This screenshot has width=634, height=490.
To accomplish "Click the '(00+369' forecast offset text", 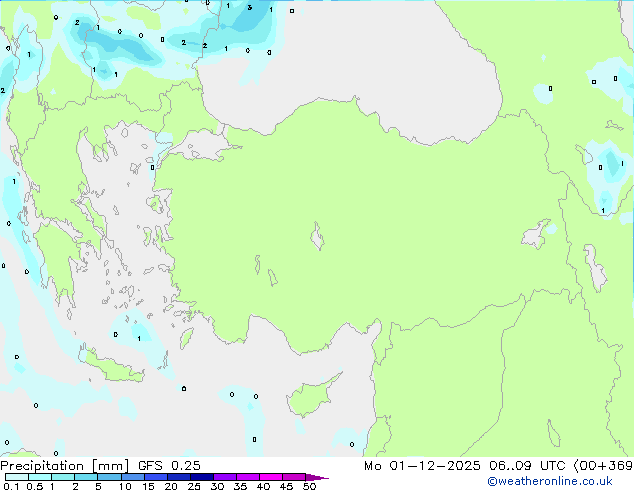I will tap(603, 466).
